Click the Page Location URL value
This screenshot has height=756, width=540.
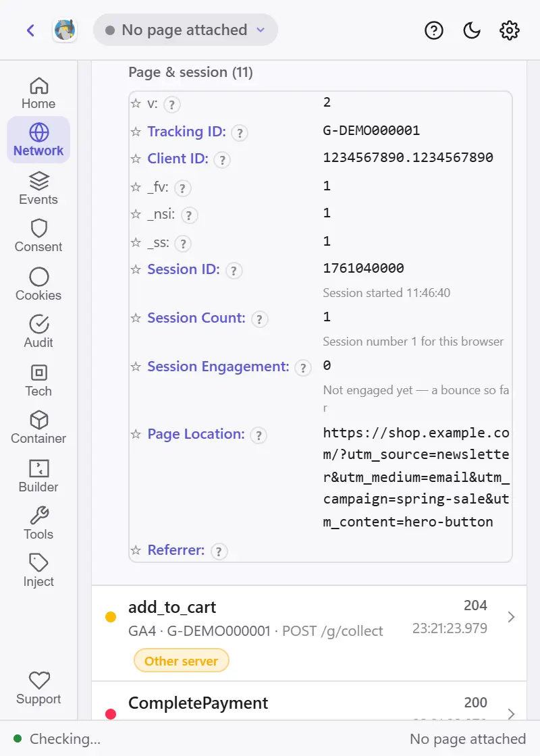(416, 477)
